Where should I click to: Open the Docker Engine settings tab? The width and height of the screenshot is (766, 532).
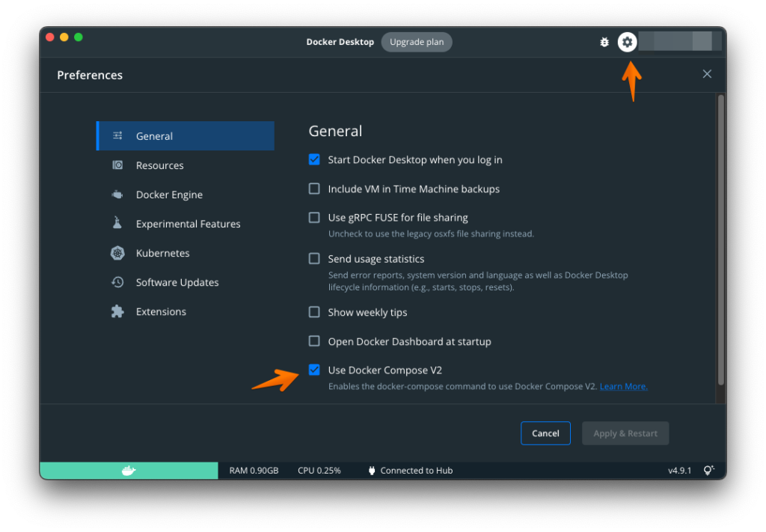tap(169, 195)
